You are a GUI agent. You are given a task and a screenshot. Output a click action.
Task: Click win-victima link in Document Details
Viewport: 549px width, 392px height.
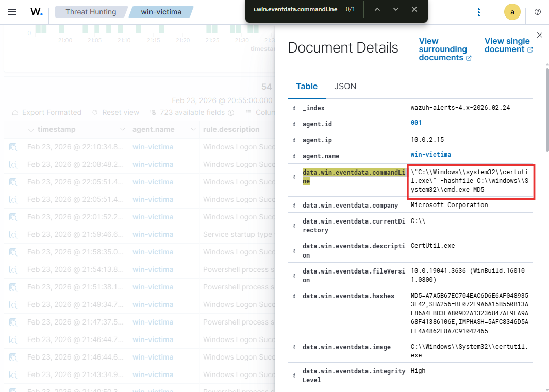tap(430, 155)
